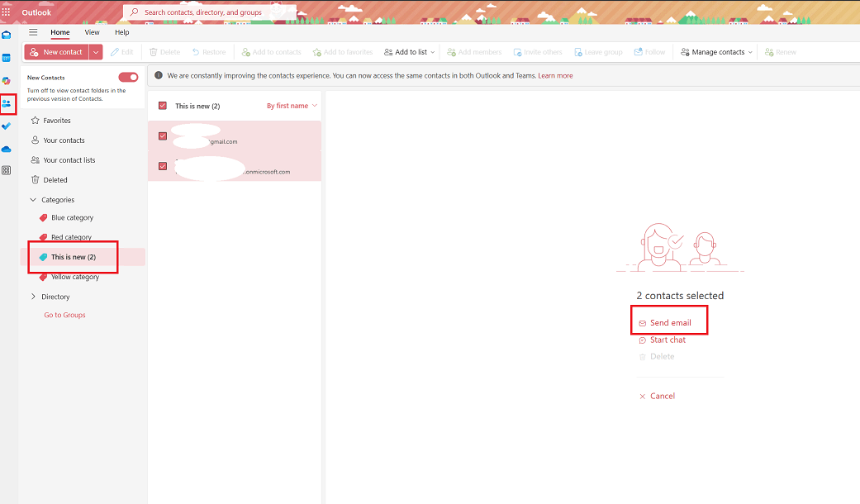
Task: Change sort order By first name
Action: click(x=292, y=106)
